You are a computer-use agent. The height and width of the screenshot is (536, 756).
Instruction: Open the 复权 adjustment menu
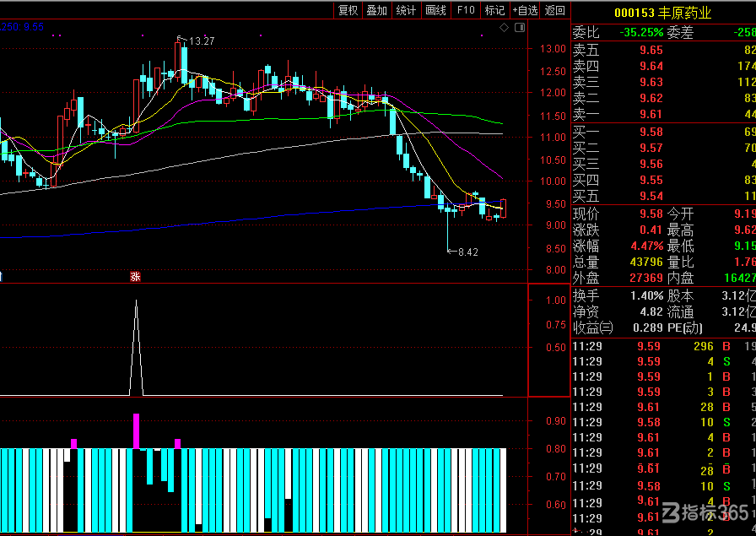point(348,10)
